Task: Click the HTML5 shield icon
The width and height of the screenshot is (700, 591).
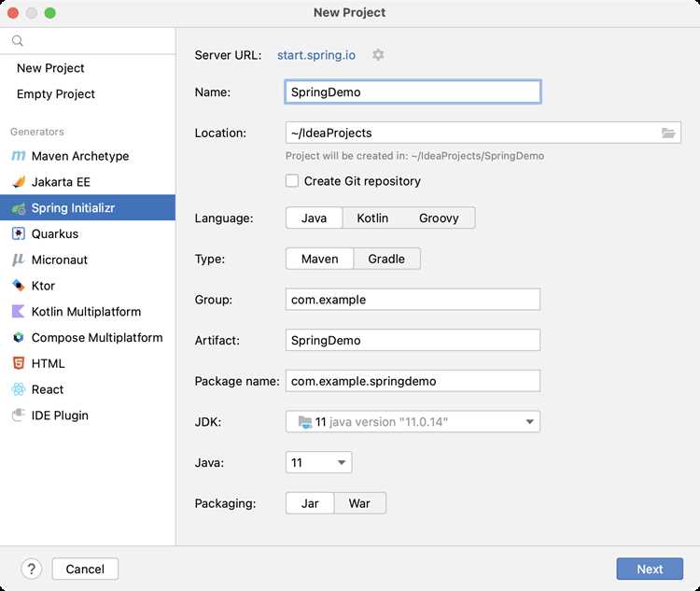Action: tap(19, 363)
